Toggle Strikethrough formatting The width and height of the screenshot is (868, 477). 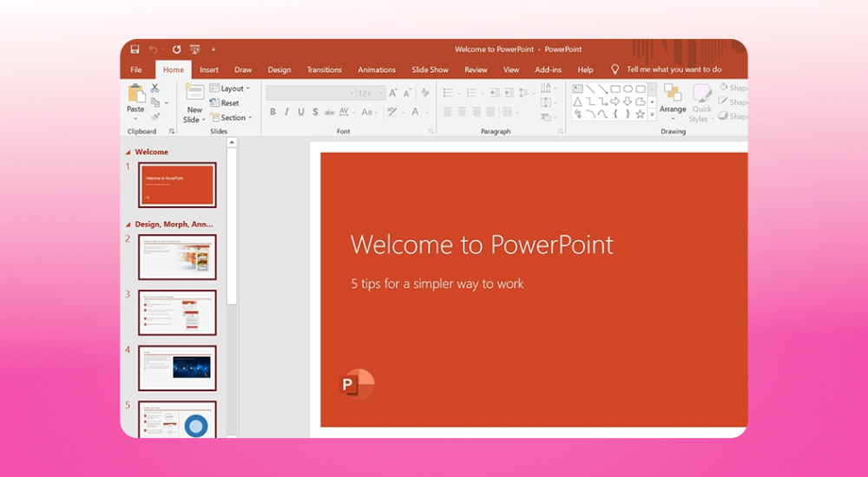point(329,112)
